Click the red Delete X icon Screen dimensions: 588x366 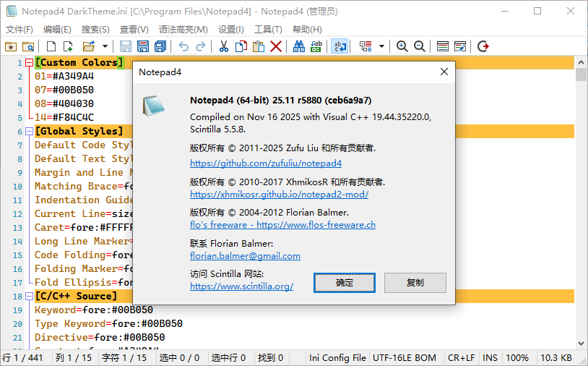(276, 46)
